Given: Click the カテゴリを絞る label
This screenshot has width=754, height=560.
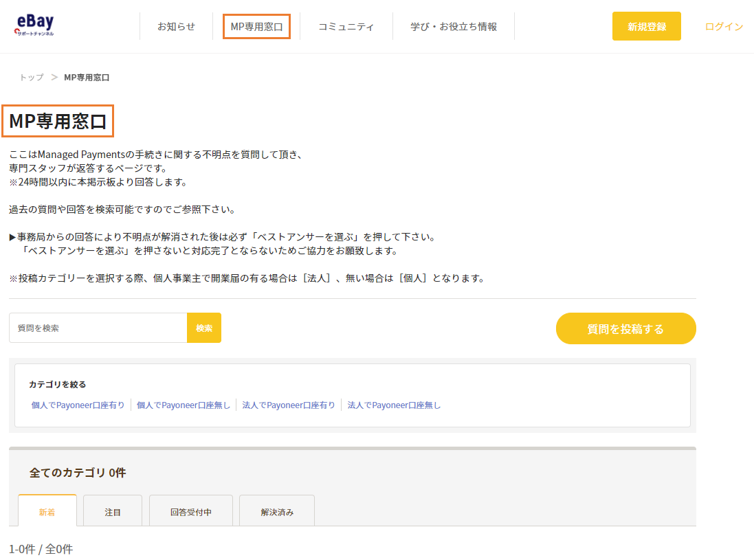Looking at the screenshot, I should point(57,384).
